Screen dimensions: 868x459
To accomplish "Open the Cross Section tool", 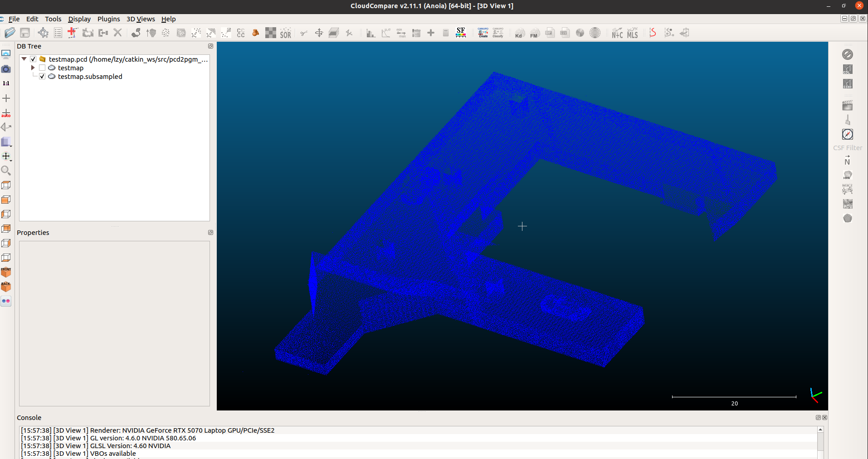I will coord(334,33).
